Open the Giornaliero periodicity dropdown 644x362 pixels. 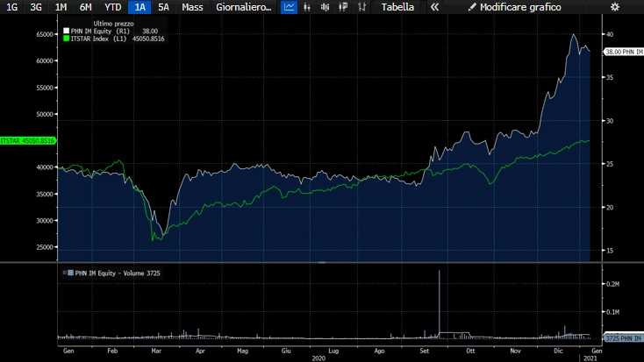tap(244, 7)
